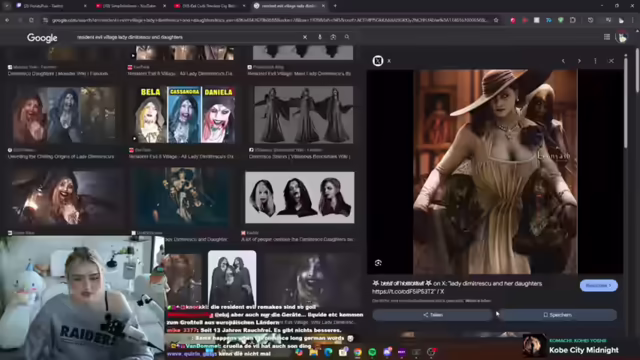Click the Speichern save button
Screen dimensions: 640x360
557,315
